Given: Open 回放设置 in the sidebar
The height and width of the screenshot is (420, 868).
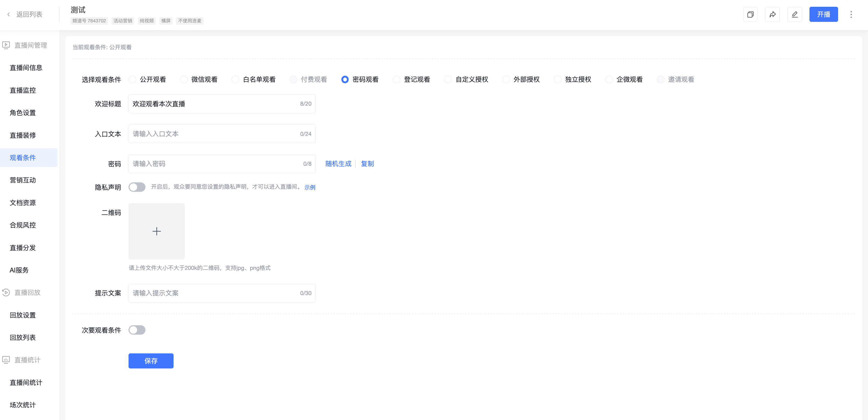Looking at the screenshot, I should point(23,315).
